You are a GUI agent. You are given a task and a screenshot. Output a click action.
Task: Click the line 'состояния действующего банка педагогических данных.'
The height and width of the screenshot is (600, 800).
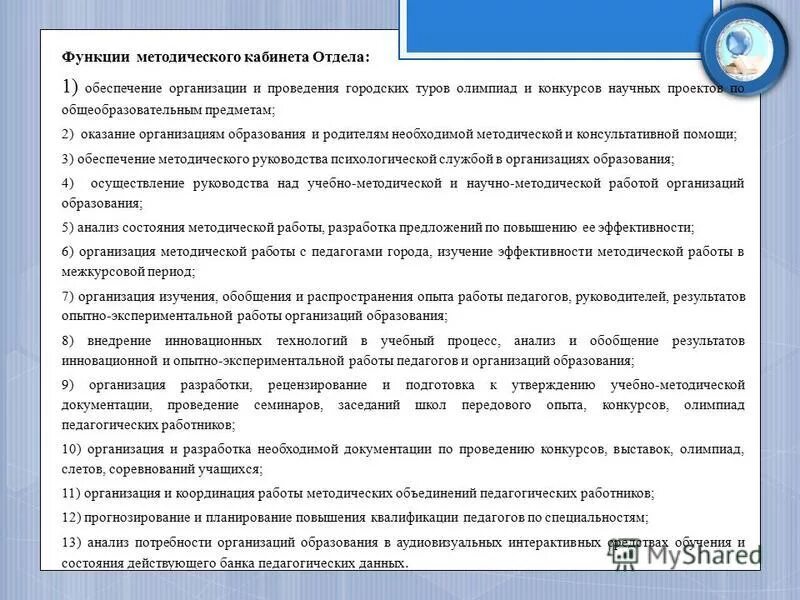tap(235, 563)
